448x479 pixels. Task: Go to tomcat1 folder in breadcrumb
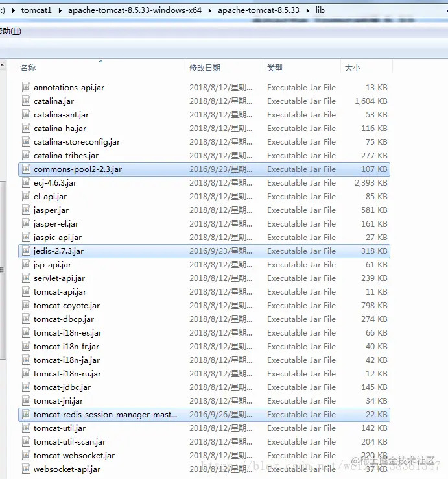[36, 10]
